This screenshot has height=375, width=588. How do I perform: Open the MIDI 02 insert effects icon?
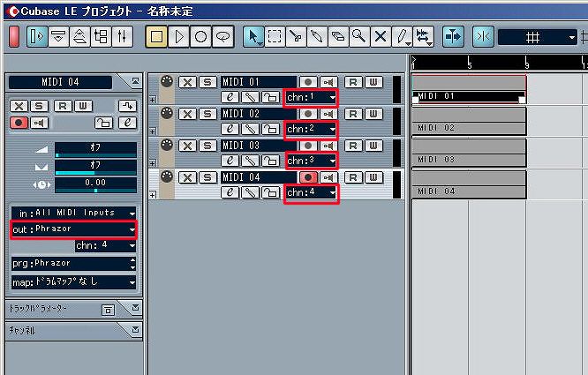coord(250,129)
